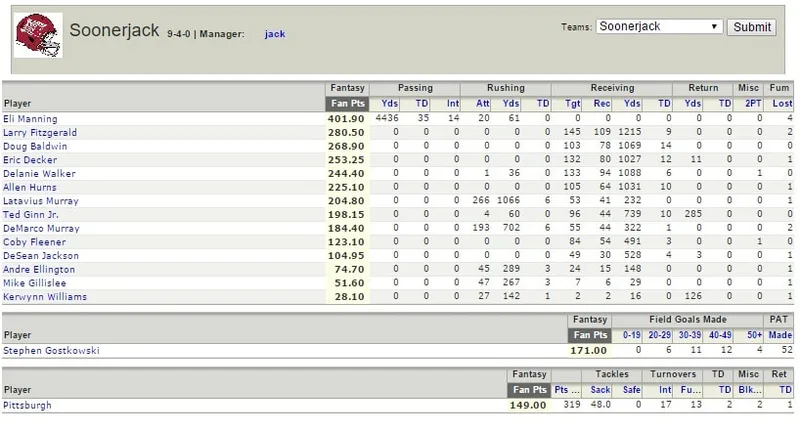The height and width of the screenshot is (432, 800).
Task: Sort by Fum Lost column header
Action: click(782, 104)
